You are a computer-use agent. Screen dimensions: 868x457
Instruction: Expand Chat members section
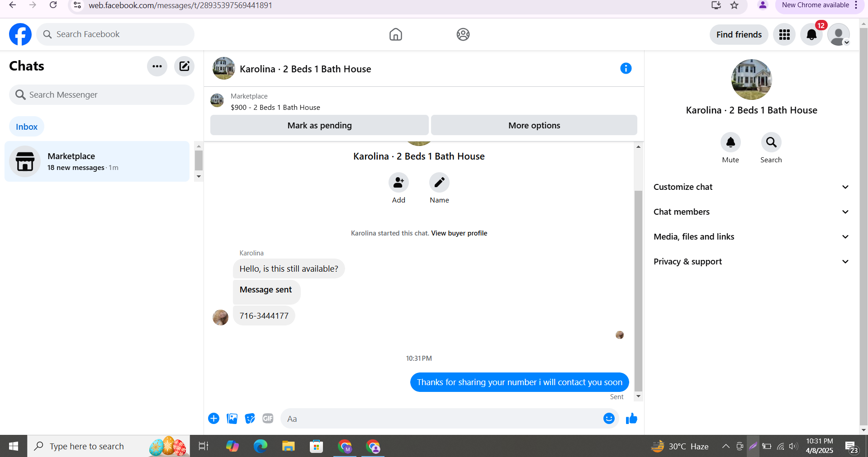[751, 212]
